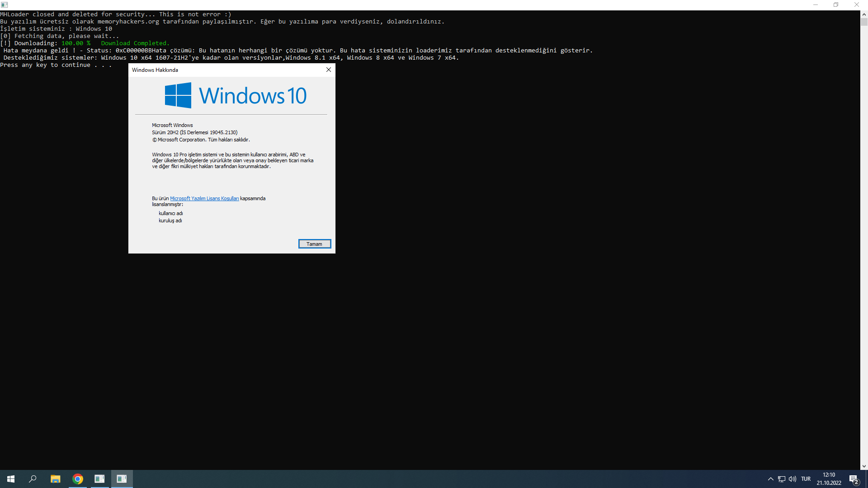Open taskbar search magnifier

click(x=33, y=479)
